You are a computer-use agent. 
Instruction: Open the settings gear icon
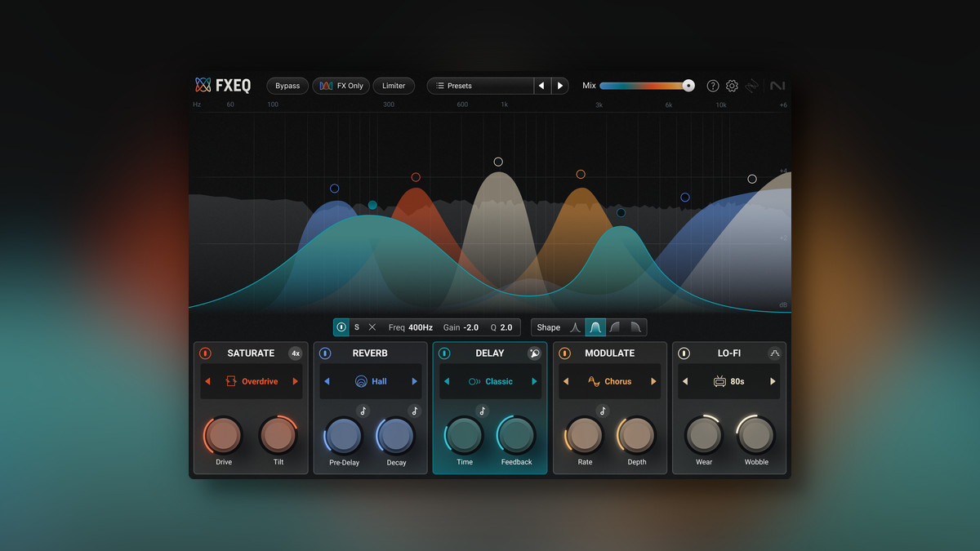pyautogui.click(x=732, y=86)
